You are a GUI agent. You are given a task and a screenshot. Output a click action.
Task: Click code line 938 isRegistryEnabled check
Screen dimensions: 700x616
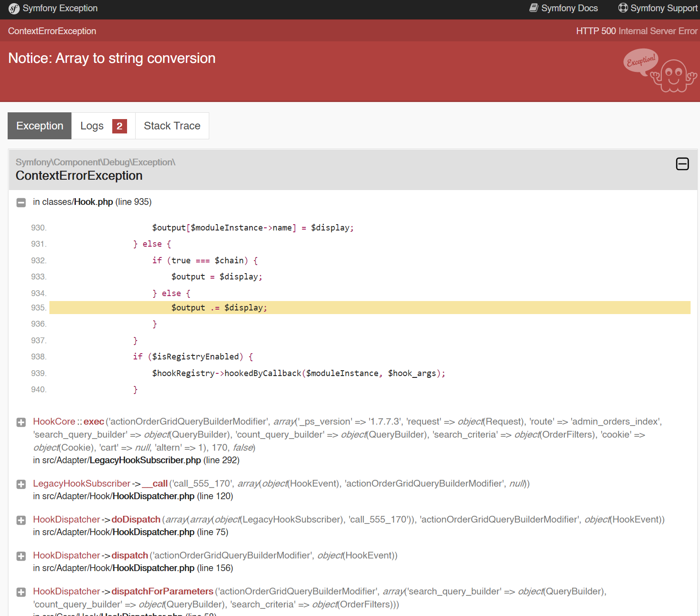point(193,357)
